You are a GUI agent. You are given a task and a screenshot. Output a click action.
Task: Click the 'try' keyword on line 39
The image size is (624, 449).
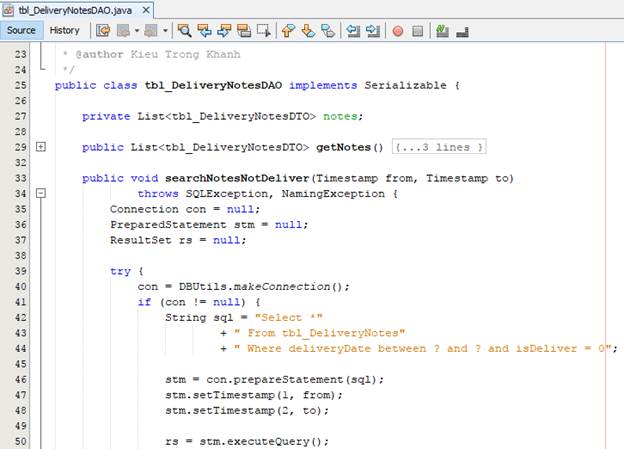120,271
